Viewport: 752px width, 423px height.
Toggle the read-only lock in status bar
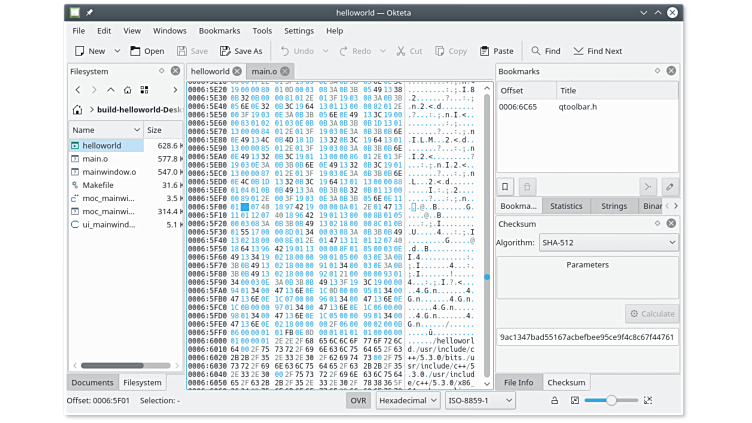pyautogui.click(x=553, y=400)
